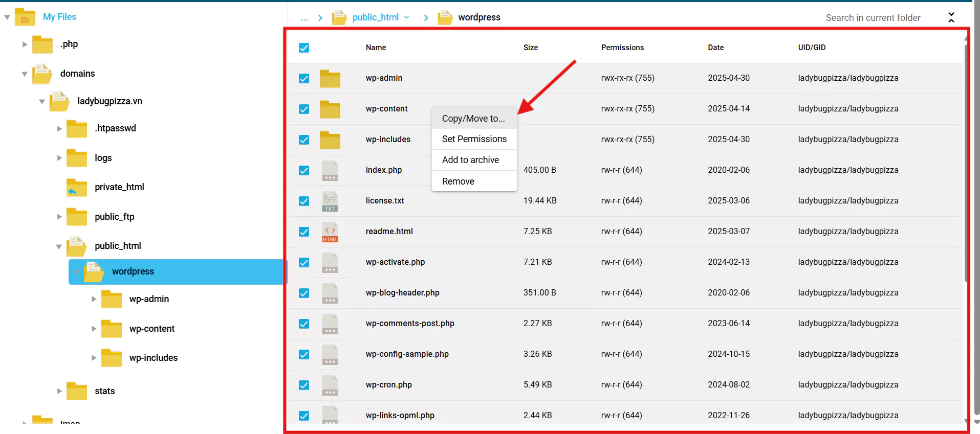Click the wp-content folder icon in file list
This screenshot has width=980, height=434.
[330, 109]
